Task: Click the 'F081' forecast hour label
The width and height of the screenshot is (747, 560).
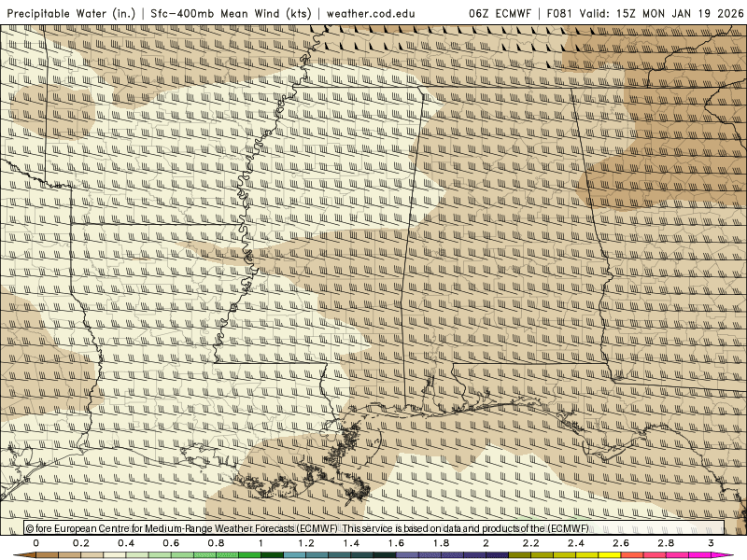Action: tap(559, 14)
